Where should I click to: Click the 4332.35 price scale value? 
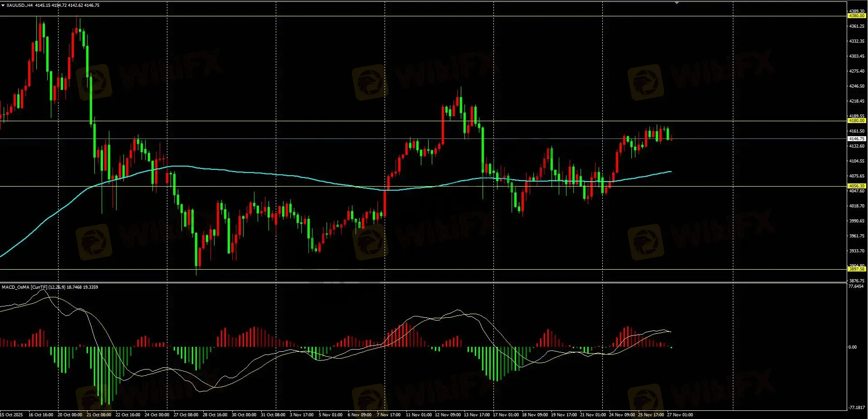point(857,41)
